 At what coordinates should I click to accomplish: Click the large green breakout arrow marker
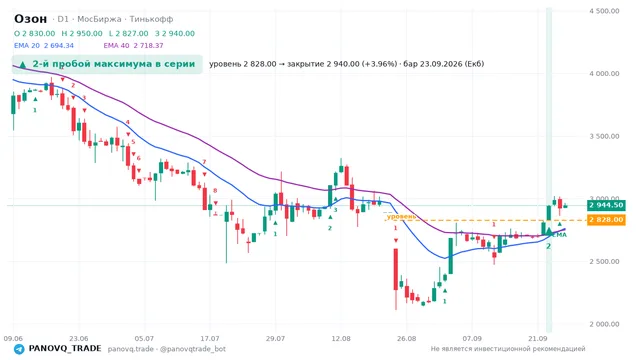[x=549, y=231]
